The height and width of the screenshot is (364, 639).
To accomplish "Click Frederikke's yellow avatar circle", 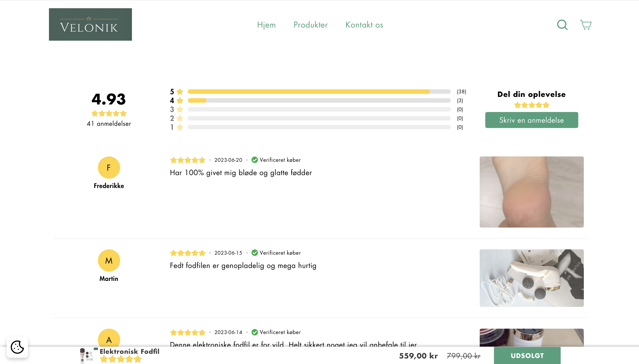I will tap(109, 168).
